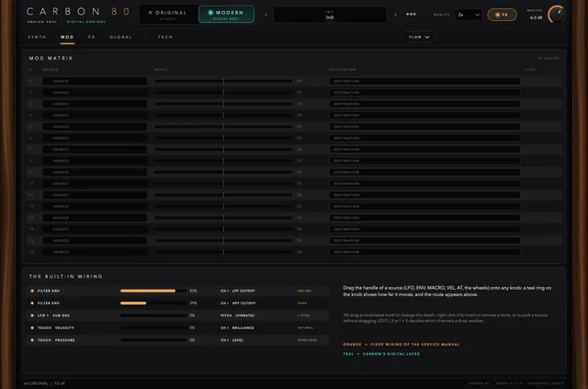The width and height of the screenshot is (588, 389).
Task: Open the Source selector in row 8
Action: tap(95, 161)
